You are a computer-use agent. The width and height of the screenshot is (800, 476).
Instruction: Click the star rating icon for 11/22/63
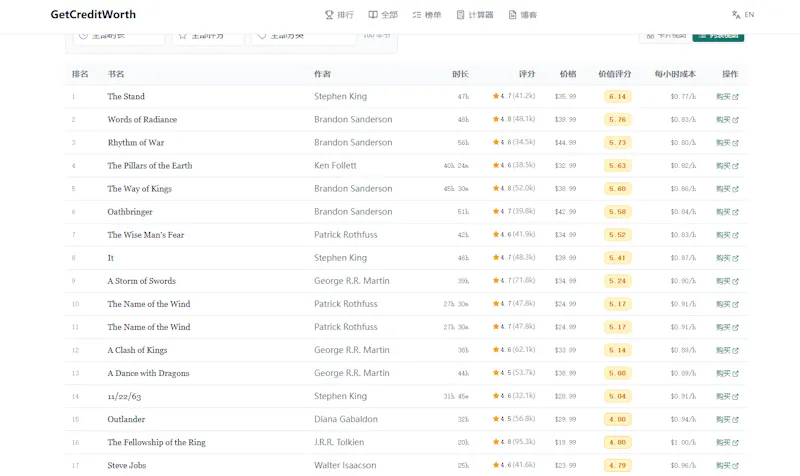pyautogui.click(x=495, y=395)
